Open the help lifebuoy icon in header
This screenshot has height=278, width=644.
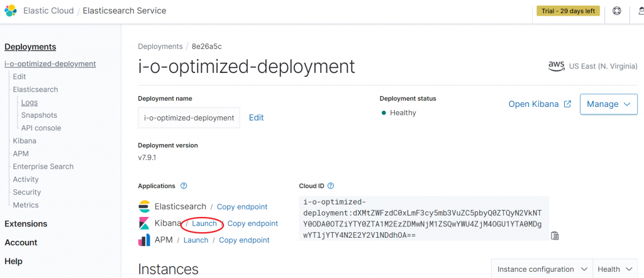(x=616, y=11)
